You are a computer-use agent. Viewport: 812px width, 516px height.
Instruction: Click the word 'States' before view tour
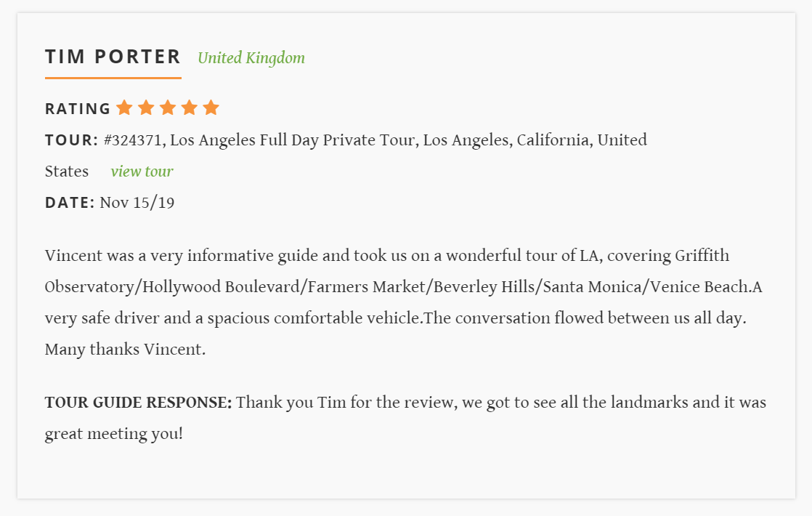pyautogui.click(x=67, y=172)
